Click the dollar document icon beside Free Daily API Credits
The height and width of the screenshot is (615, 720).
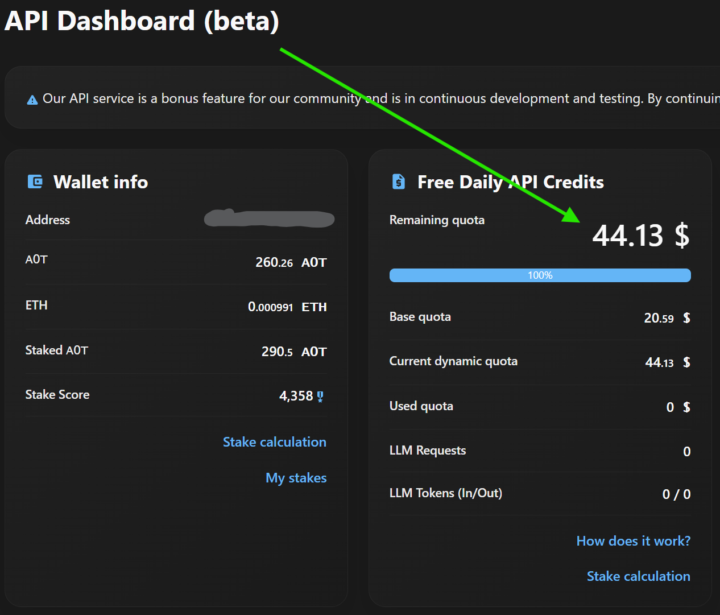click(x=399, y=182)
